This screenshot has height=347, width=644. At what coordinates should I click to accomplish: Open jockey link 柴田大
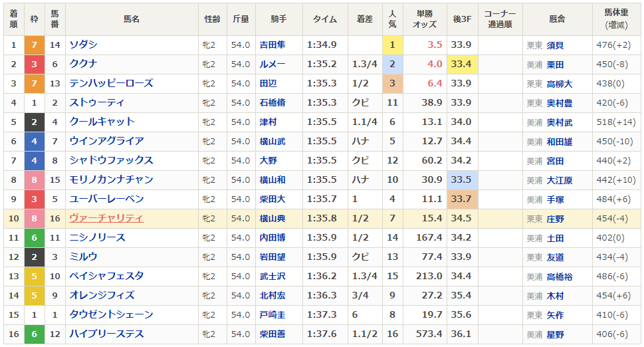pos(272,199)
